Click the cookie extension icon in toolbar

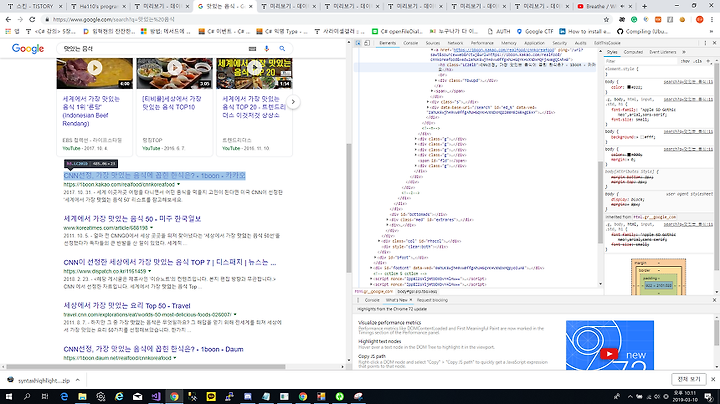pyautogui.click(x=682, y=19)
